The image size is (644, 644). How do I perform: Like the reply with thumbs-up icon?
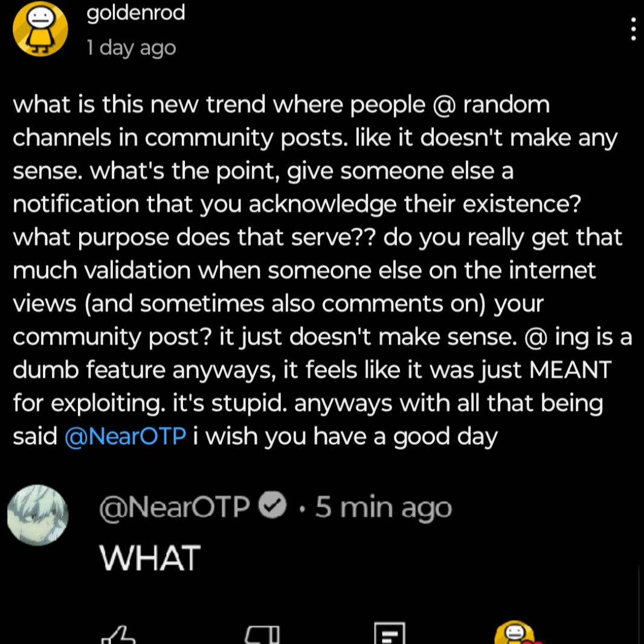118,635
